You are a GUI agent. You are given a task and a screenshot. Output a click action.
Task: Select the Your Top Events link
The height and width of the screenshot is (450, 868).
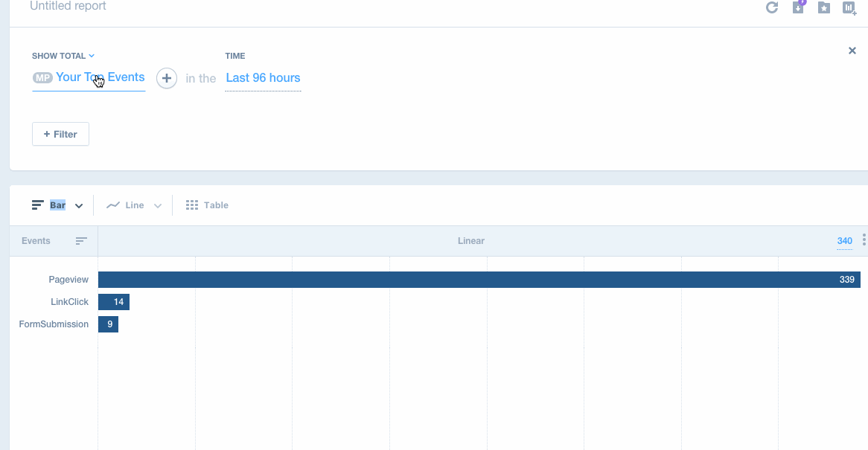pyautogui.click(x=100, y=77)
